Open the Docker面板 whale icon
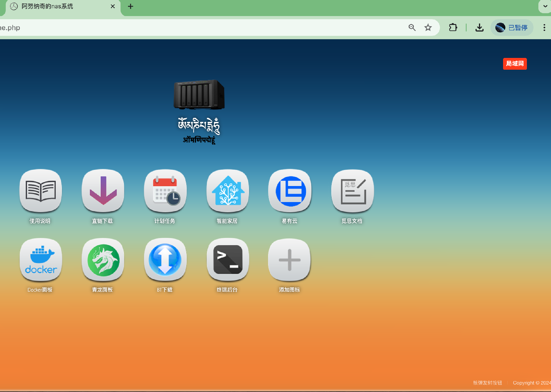The image size is (551, 392). point(40,260)
